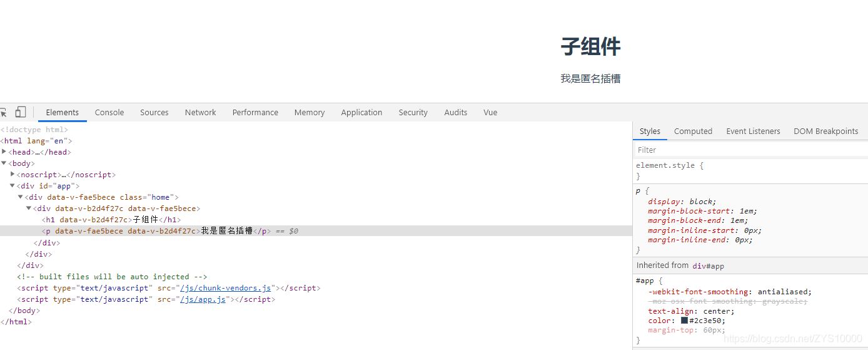Select the Computed sidebar tab

693,131
